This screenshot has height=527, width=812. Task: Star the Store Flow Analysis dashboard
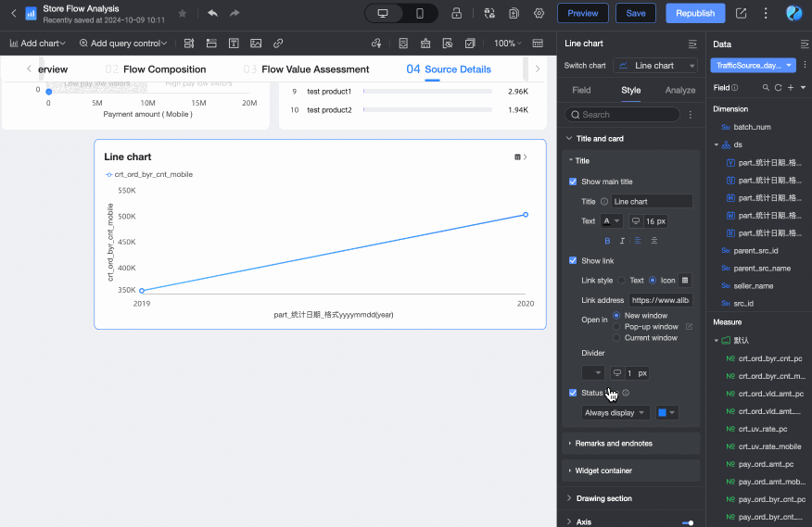tap(183, 13)
